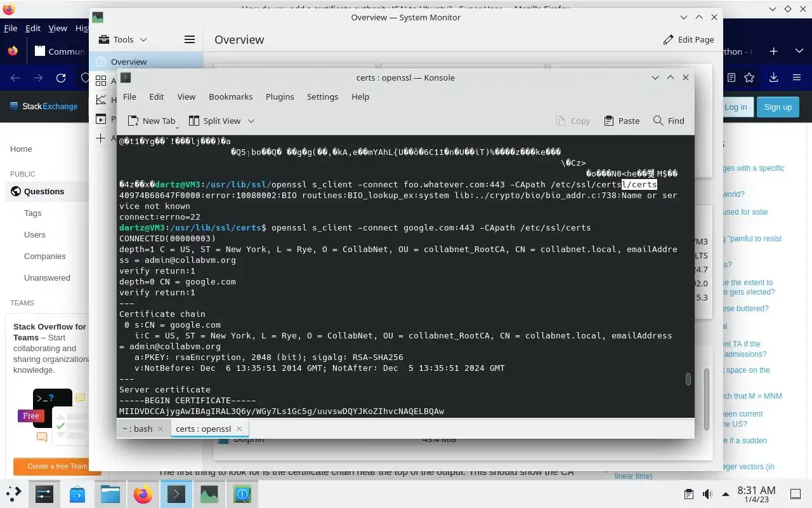Open Konsole's File menu

coord(129,97)
